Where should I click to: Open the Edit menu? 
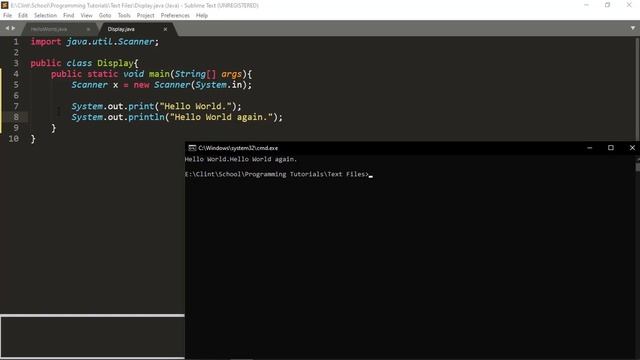tap(23, 16)
